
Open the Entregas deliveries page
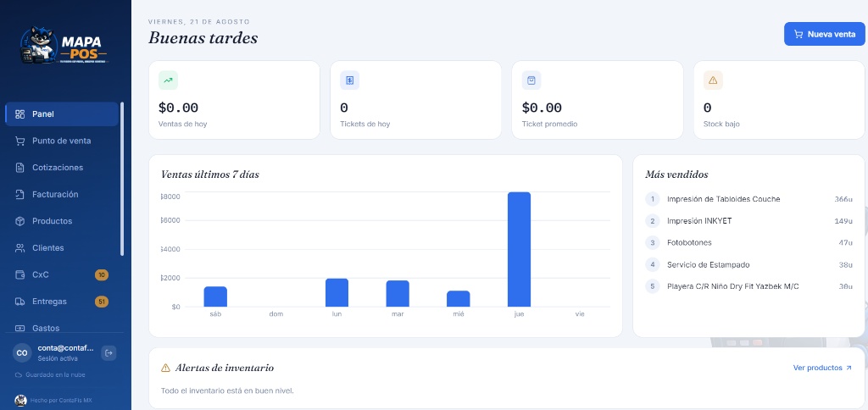(62, 302)
